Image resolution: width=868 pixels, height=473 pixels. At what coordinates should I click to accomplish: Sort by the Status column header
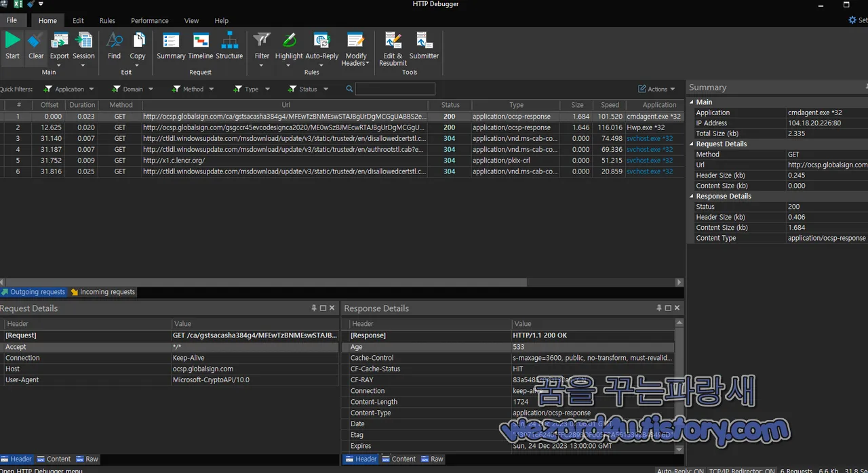(450, 105)
